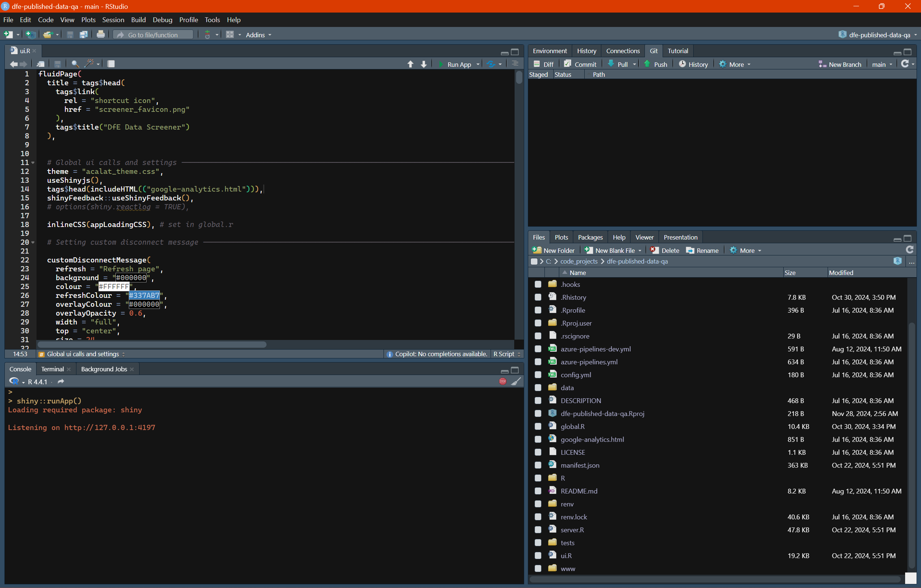Open the Session menu
This screenshot has height=588, width=921.
(113, 20)
